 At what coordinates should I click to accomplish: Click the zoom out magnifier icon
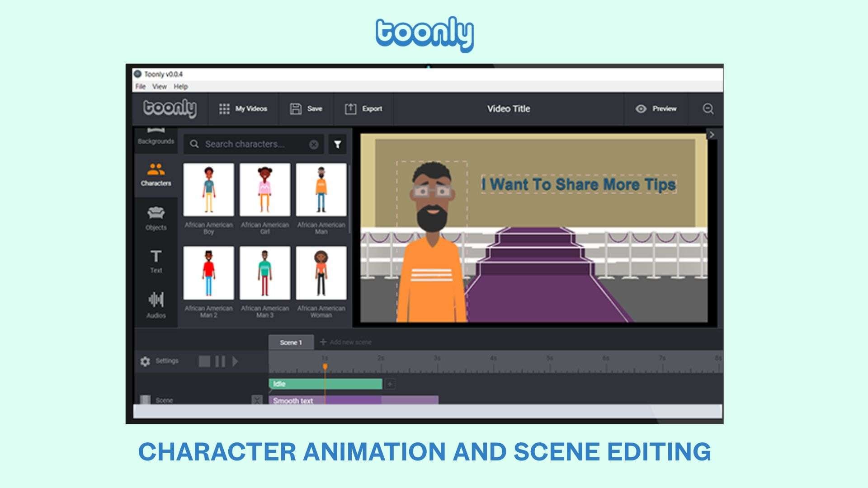click(708, 109)
